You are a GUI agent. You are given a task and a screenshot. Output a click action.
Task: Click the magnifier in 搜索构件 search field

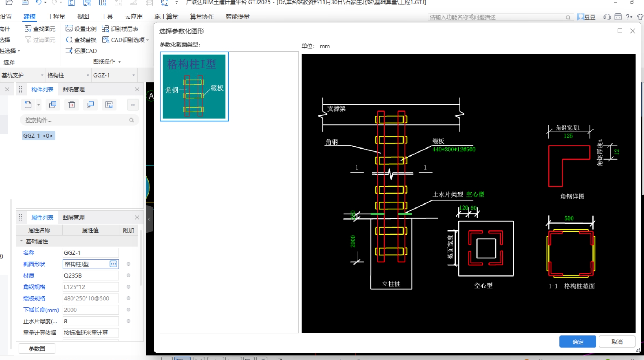(131, 120)
